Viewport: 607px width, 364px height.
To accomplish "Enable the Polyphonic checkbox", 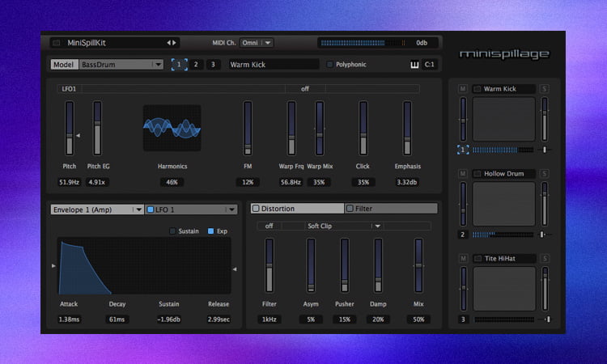I will tap(329, 64).
